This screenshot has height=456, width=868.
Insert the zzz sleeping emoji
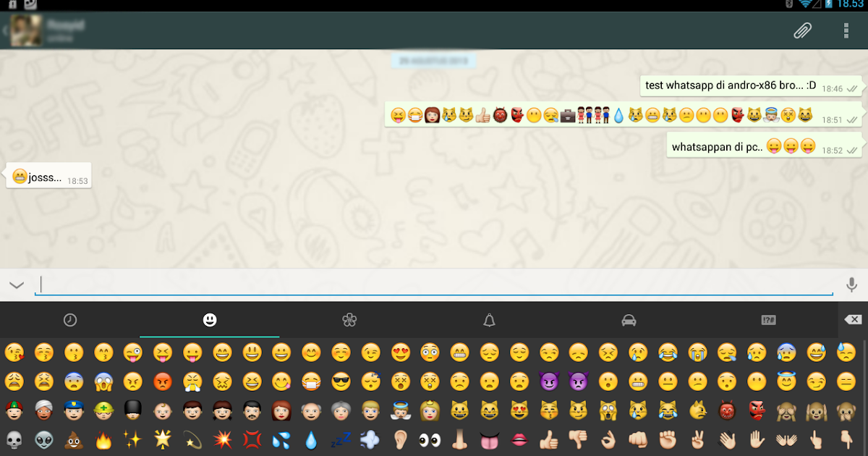[340, 439]
